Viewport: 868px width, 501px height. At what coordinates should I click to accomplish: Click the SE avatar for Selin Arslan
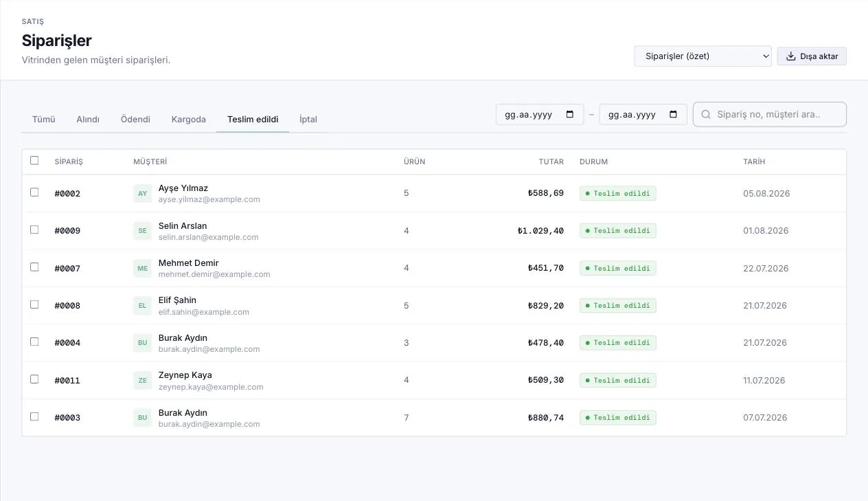(x=142, y=231)
